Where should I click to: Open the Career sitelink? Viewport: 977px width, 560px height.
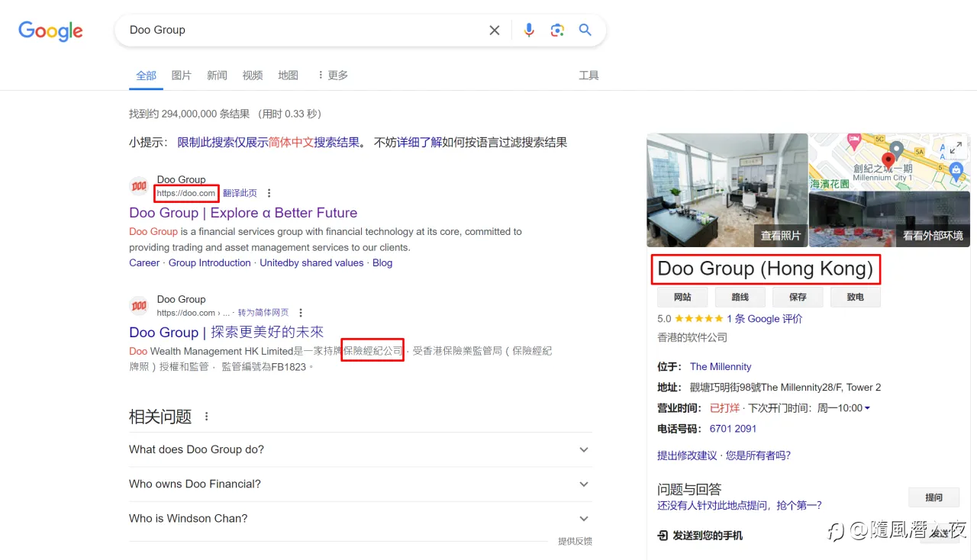144,262
